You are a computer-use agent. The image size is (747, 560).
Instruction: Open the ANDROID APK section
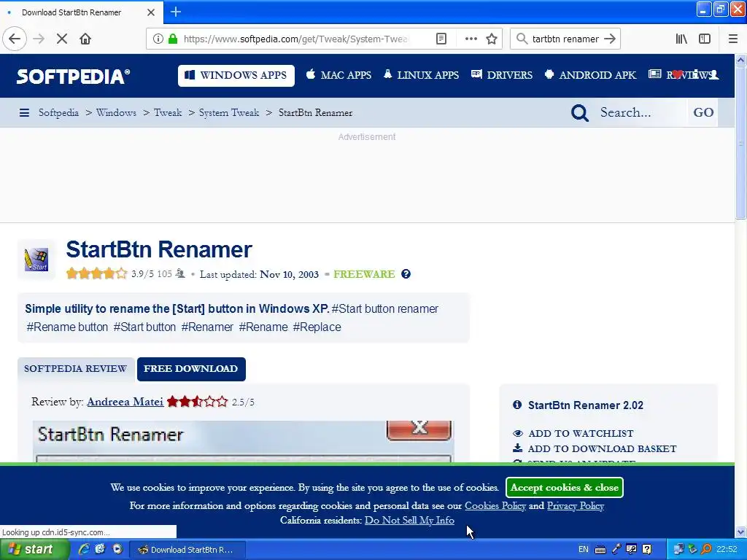(590, 75)
